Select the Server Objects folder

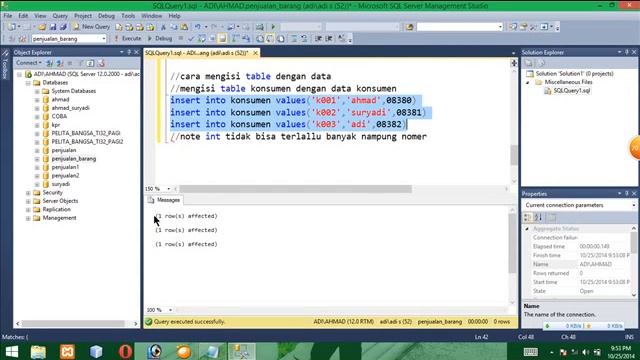(60, 201)
